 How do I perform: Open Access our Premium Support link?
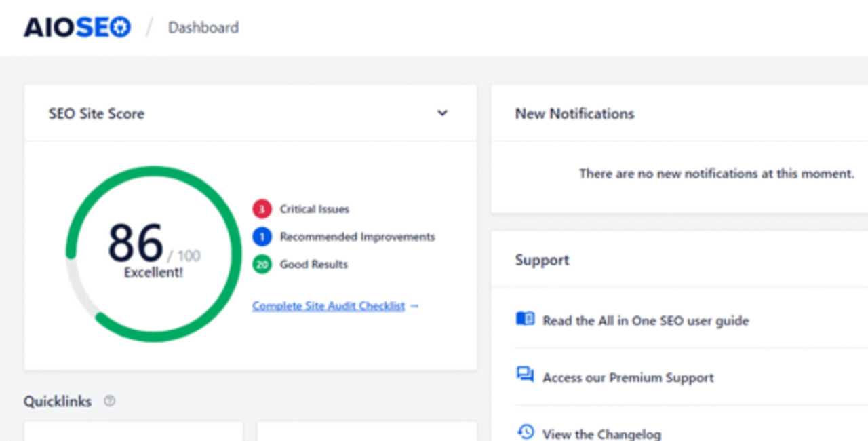tap(628, 377)
